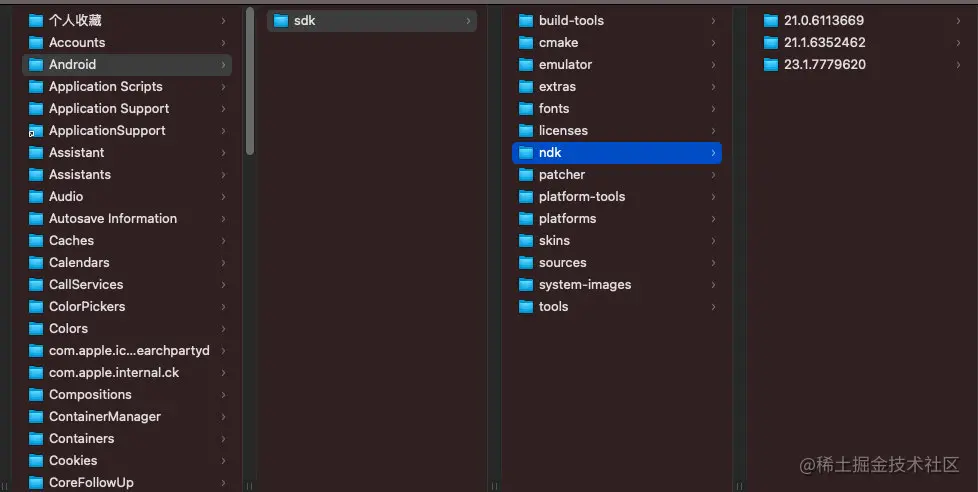Click the Android folder icon

36,65
